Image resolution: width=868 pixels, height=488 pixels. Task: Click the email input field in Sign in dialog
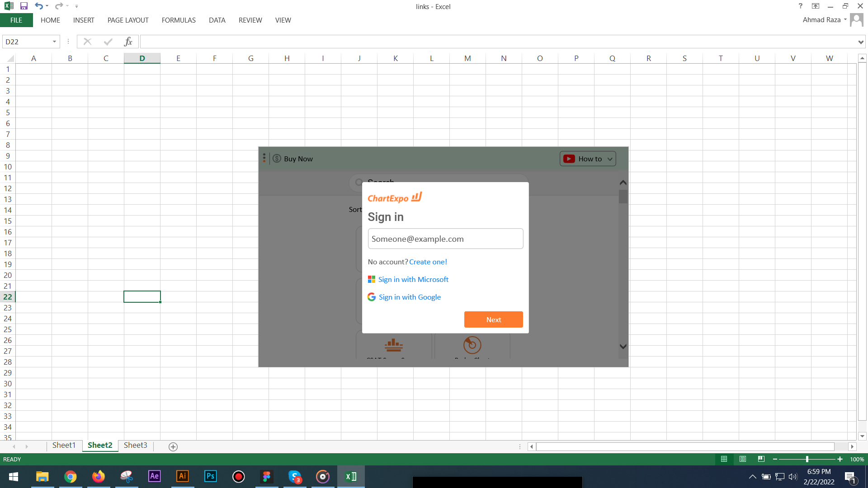(x=445, y=239)
